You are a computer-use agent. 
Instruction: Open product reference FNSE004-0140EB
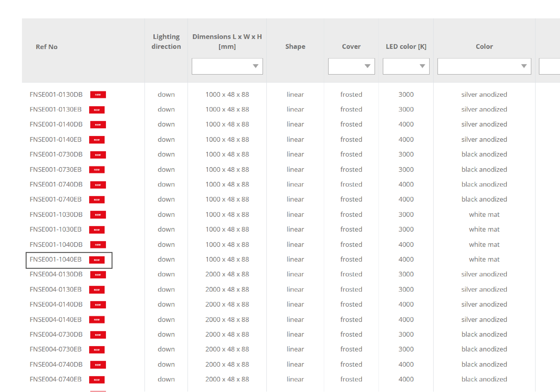tap(56, 319)
